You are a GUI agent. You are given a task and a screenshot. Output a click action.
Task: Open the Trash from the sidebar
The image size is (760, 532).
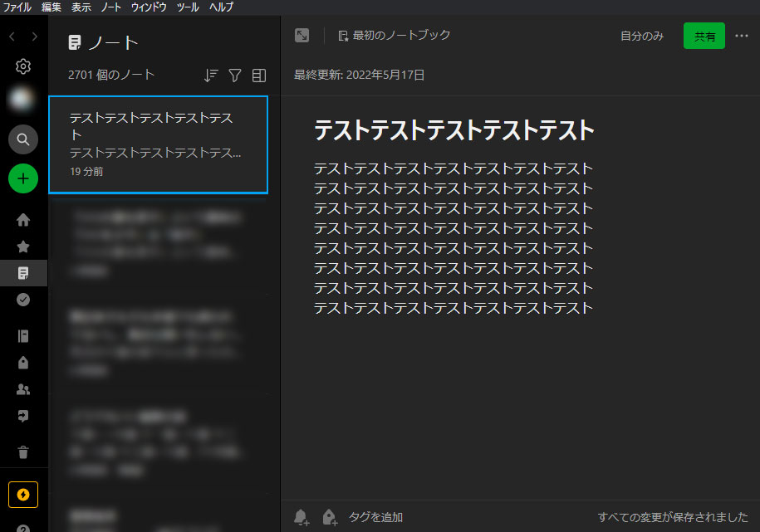23,451
